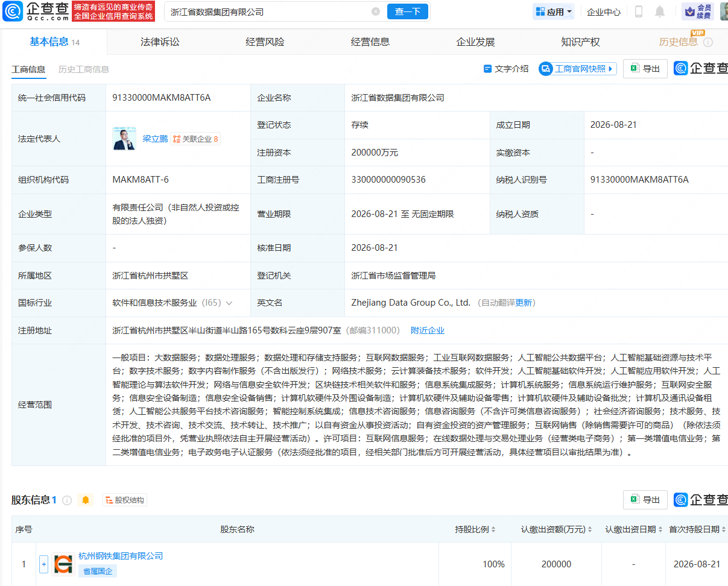
Task: Switch to the 基本信息 tab
Action: [54, 42]
